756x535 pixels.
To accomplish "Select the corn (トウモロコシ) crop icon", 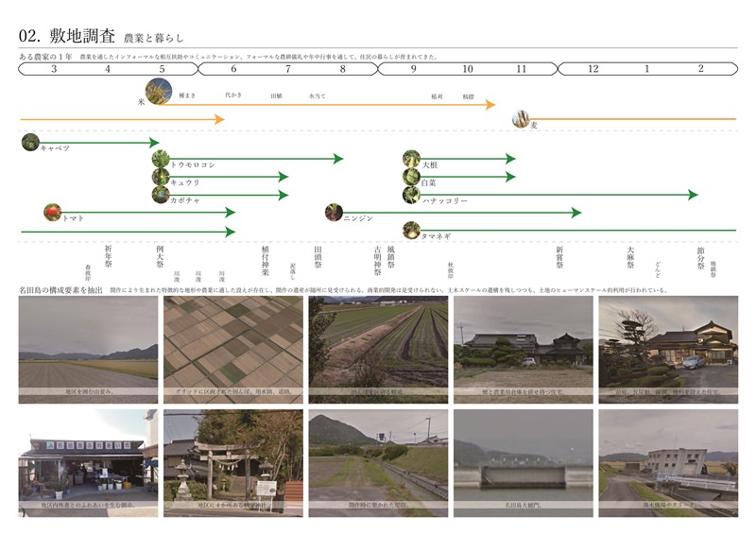I will [x=161, y=159].
